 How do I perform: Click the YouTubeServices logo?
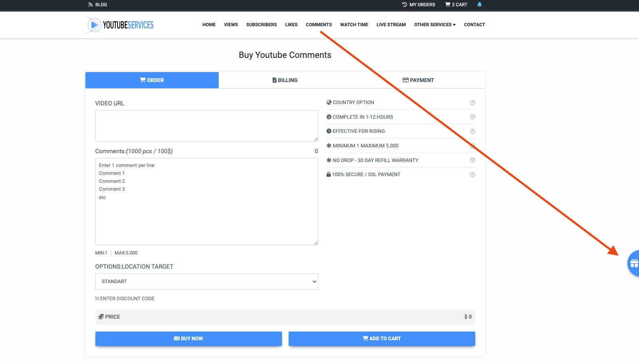point(120,25)
